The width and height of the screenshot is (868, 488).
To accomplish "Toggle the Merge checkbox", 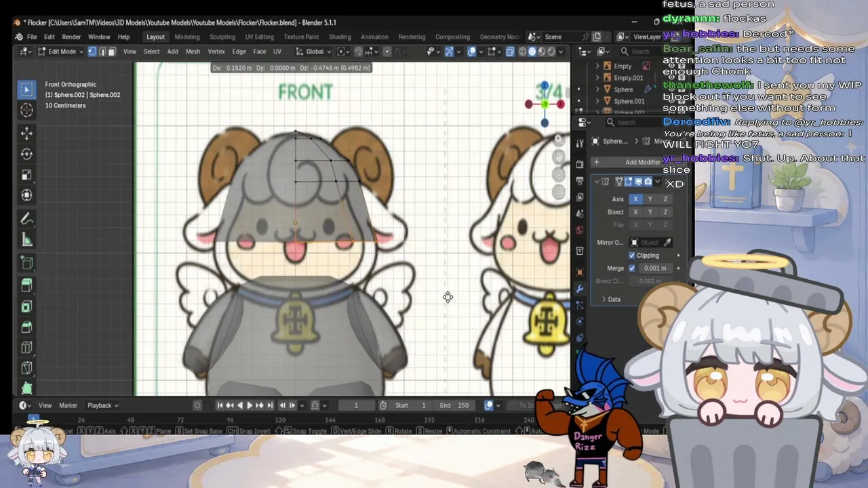I will coord(632,268).
